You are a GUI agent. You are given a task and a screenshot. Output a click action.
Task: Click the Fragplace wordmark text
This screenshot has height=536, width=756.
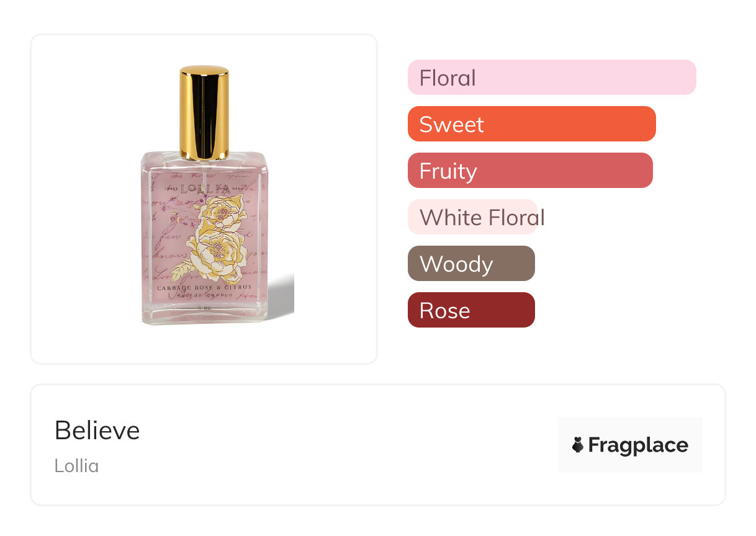[638, 445]
